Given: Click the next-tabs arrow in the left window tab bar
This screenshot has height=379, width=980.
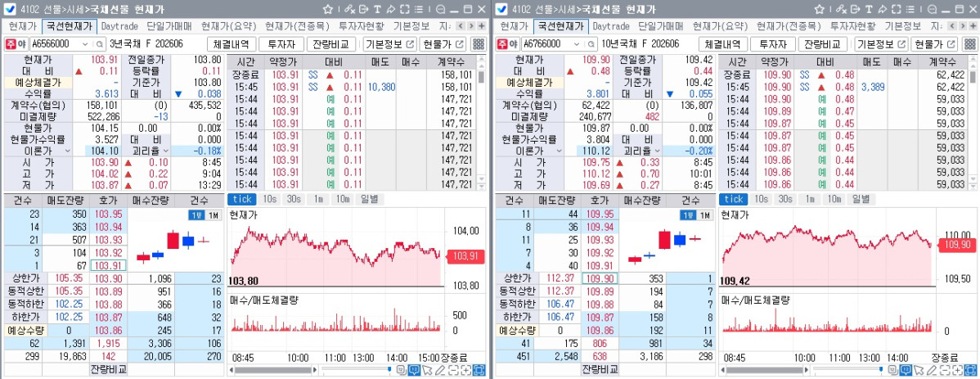Looking at the screenshot, I should [x=470, y=26].
